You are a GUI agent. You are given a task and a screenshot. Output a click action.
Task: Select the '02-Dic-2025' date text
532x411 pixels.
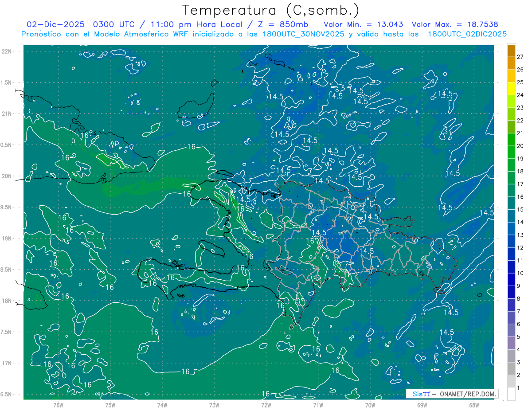56,24
